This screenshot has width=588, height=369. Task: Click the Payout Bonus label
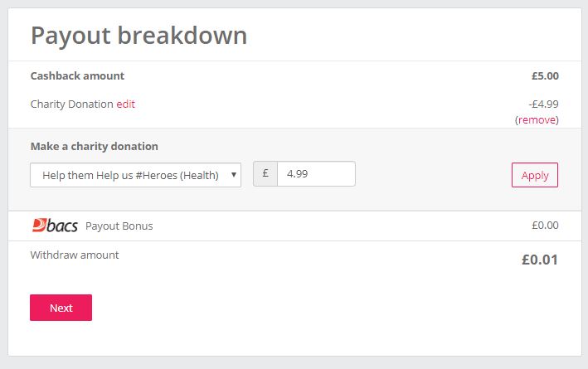click(x=119, y=226)
